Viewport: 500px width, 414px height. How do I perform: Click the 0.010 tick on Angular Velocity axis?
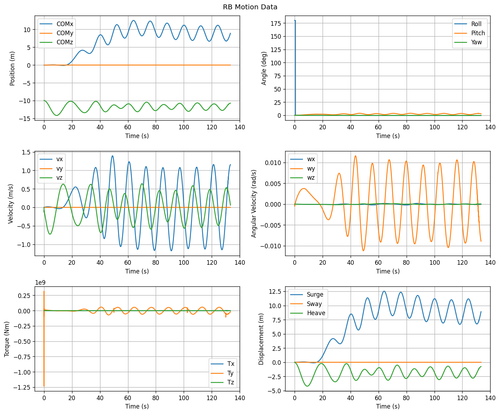coord(273,163)
